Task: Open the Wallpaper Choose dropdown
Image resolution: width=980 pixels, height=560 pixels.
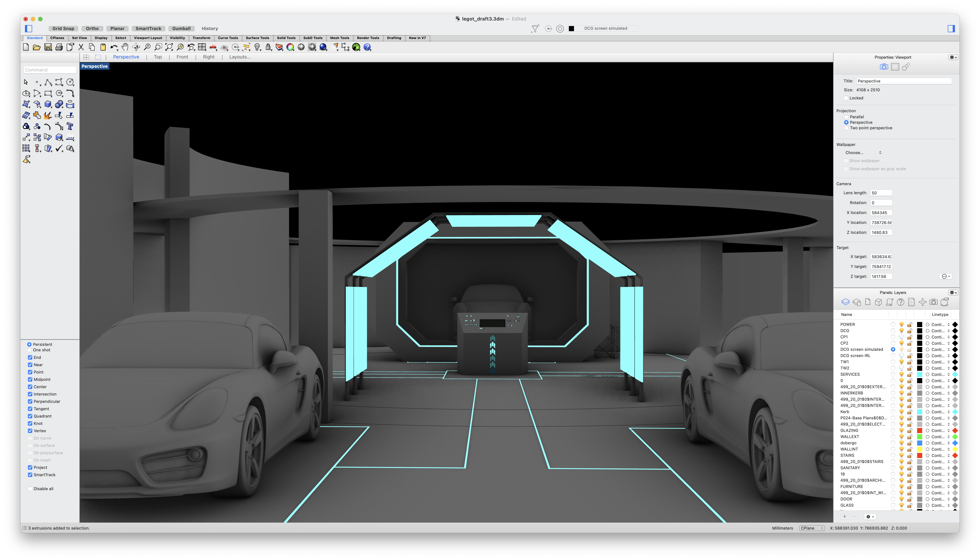Action: 863,153
